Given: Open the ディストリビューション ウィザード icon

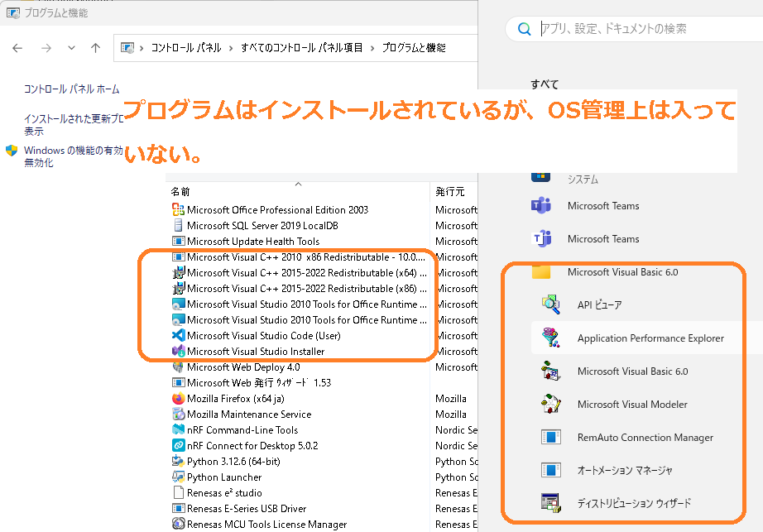Looking at the screenshot, I should pos(551,503).
